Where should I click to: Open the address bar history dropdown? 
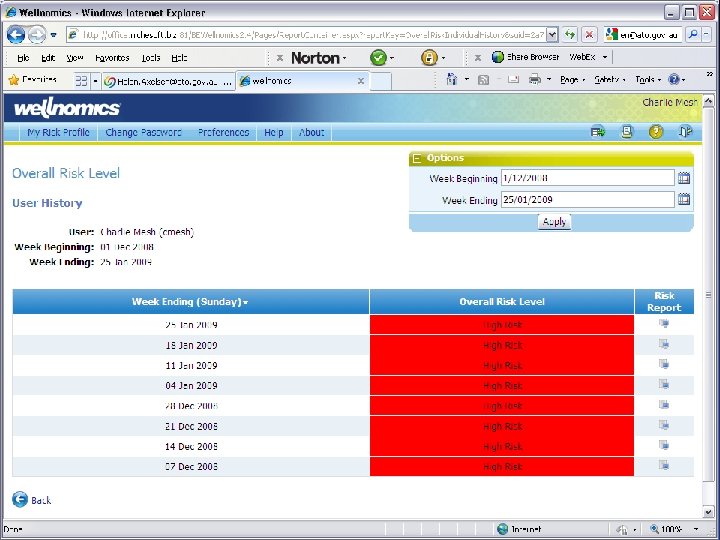[552, 34]
